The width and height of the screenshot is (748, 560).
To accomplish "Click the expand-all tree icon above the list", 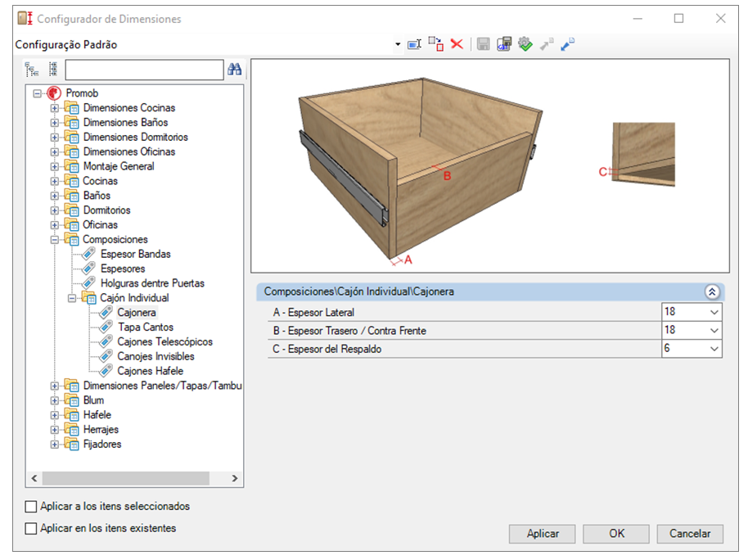I will tap(31, 70).
